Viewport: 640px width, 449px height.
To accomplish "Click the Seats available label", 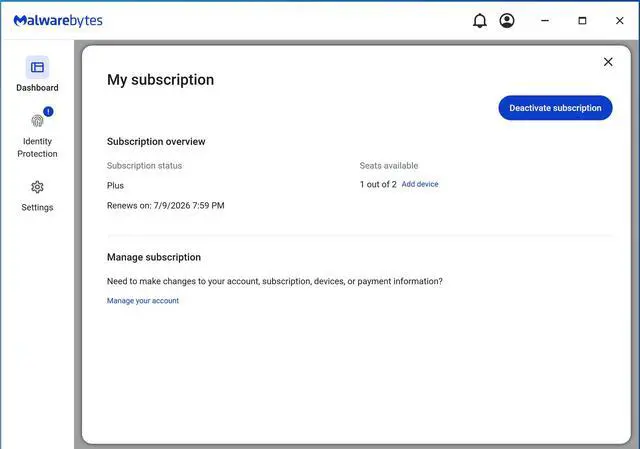I will coord(389,166).
